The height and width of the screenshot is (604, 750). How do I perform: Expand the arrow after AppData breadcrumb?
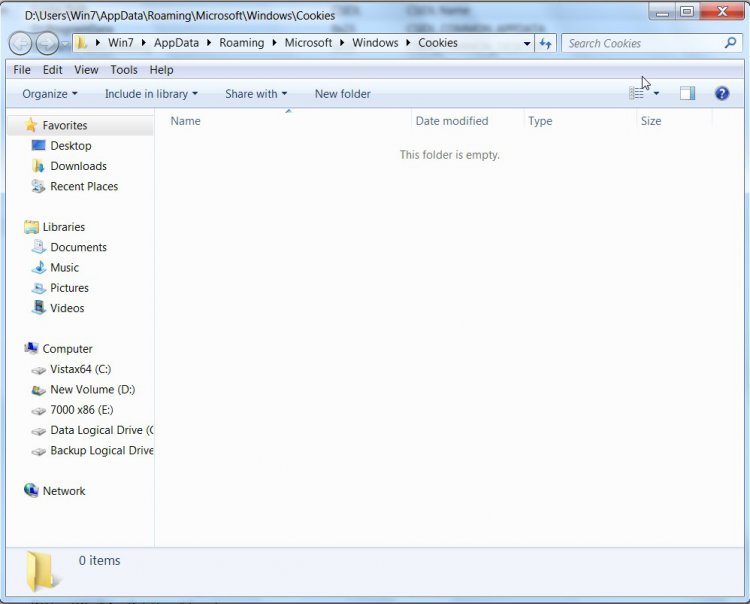coord(209,43)
